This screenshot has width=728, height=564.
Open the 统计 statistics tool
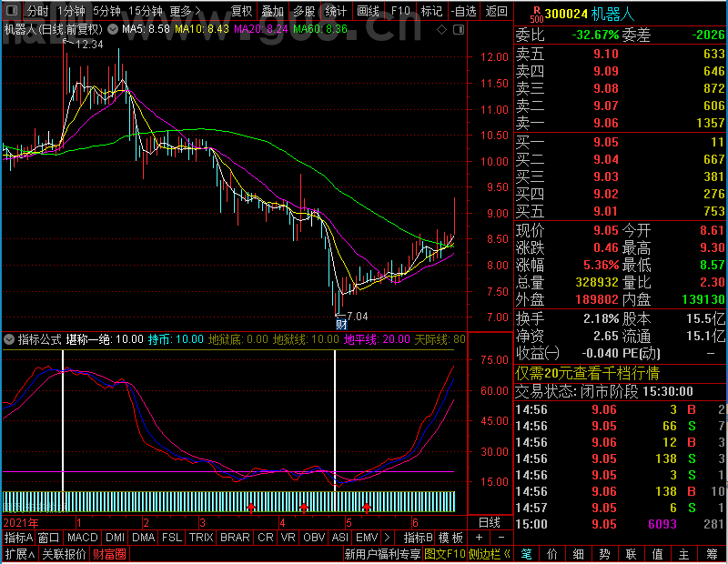(336, 11)
